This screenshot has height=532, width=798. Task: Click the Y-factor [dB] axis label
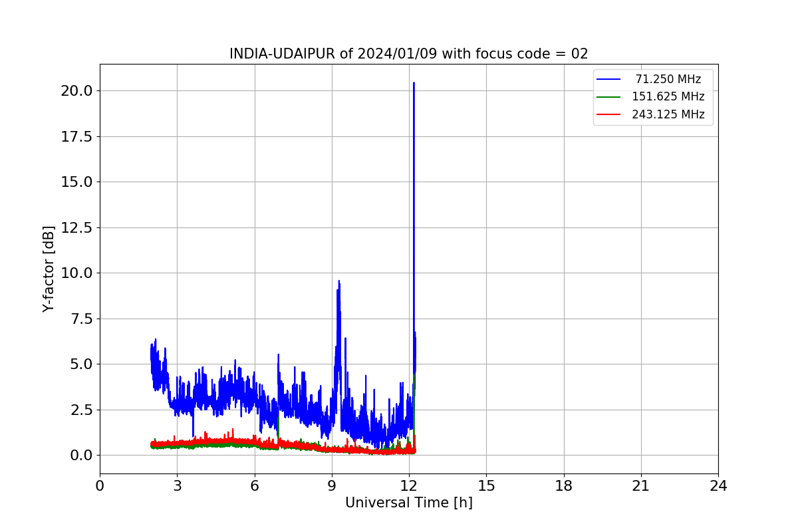tap(48, 269)
